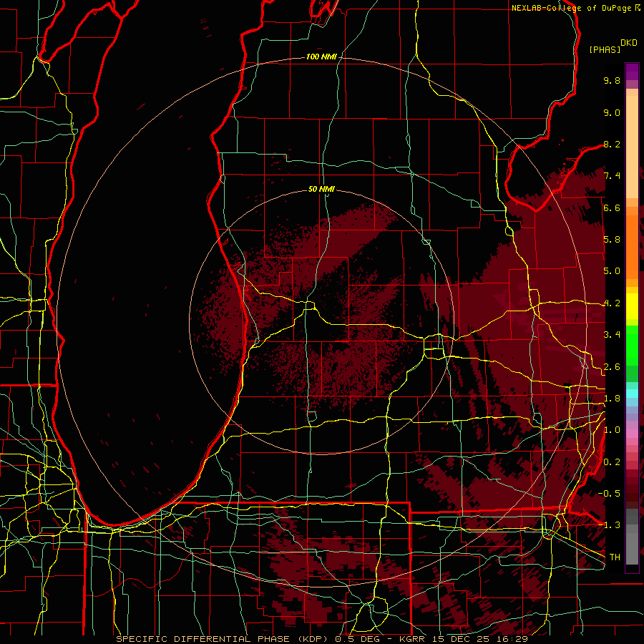
Task: Click the 4.2 scale value
Action: [612, 303]
